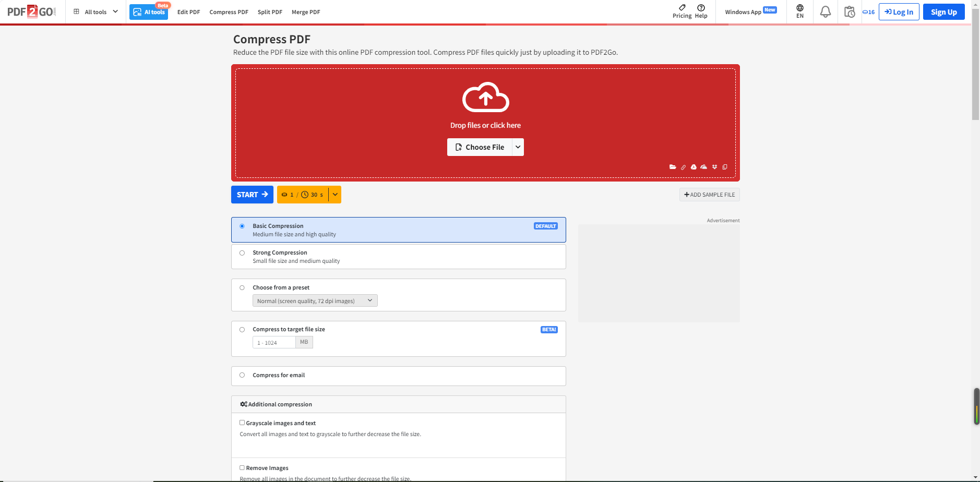
Task: Click the Add Sample File button
Action: pyautogui.click(x=709, y=195)
